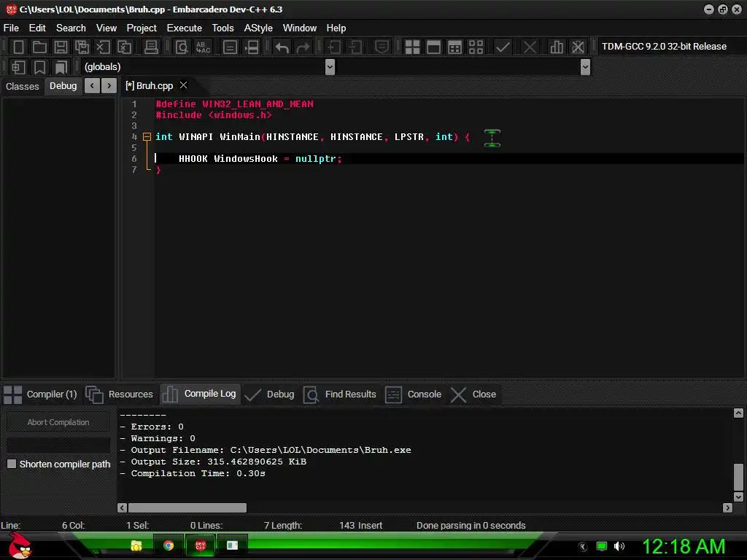Click the Delete Profiling Information icon
747x560 pixels.
point(578,47)
